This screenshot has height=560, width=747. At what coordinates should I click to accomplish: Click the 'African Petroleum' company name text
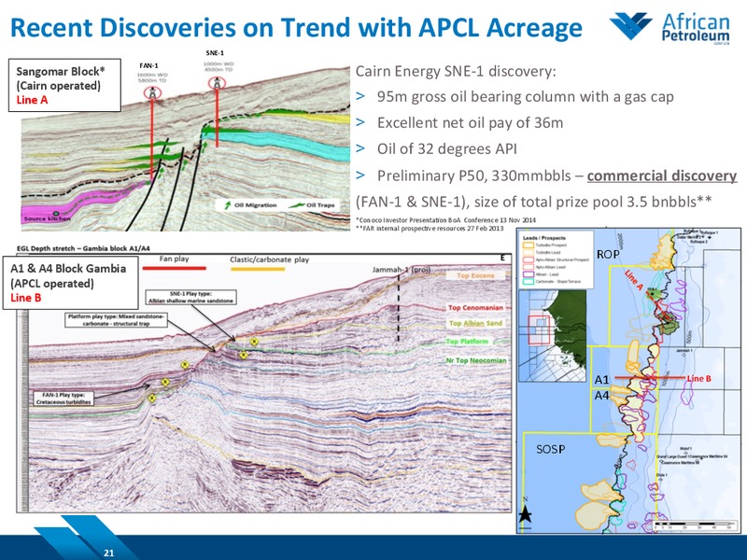pyautogui.click(x=696, y=28)
